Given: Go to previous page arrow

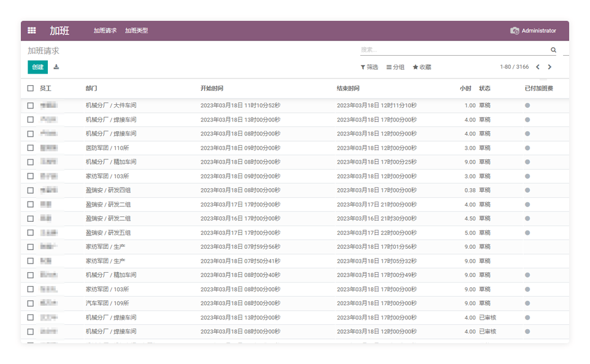Looking at the screenshot, I should 538,67.
